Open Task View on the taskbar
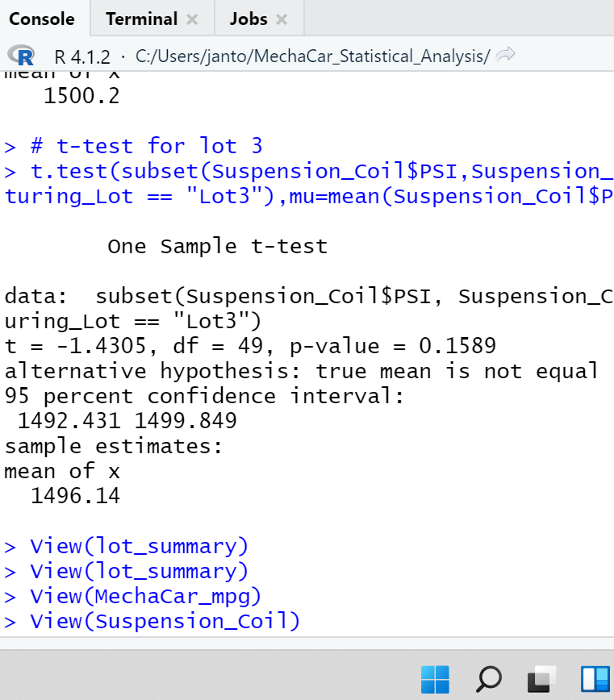614x700 pixels. 541,679
